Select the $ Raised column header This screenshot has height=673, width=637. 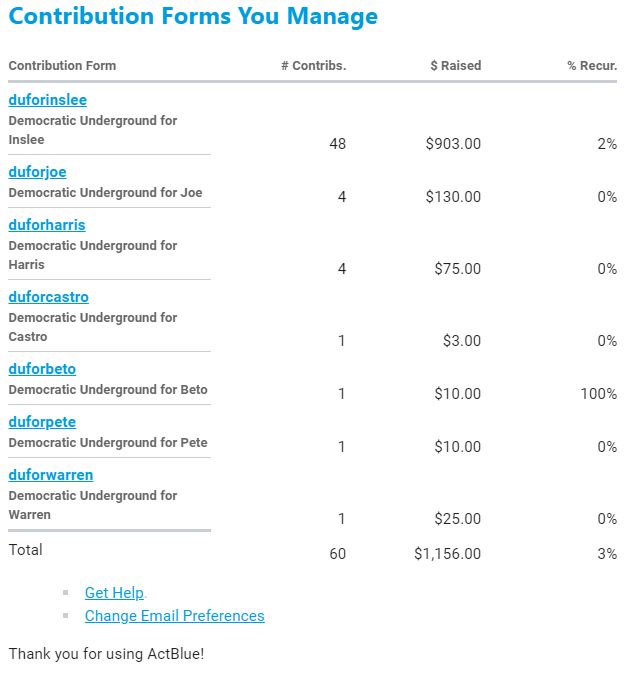click(x=455, y=66)
